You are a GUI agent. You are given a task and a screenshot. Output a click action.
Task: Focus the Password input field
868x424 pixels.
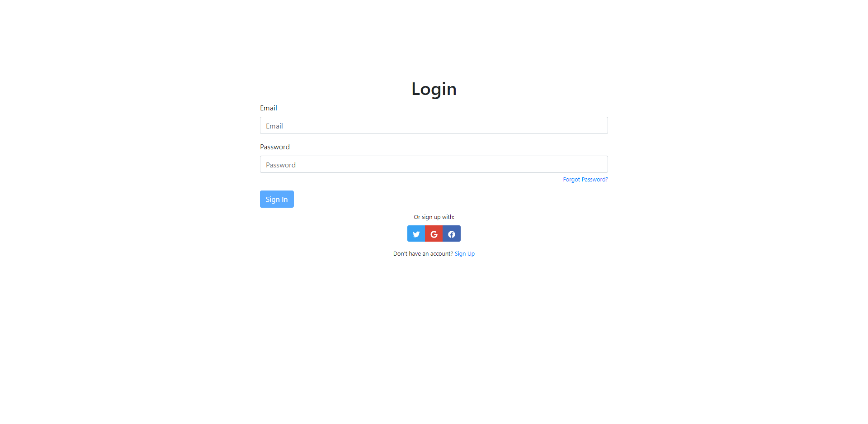point(434,164)
